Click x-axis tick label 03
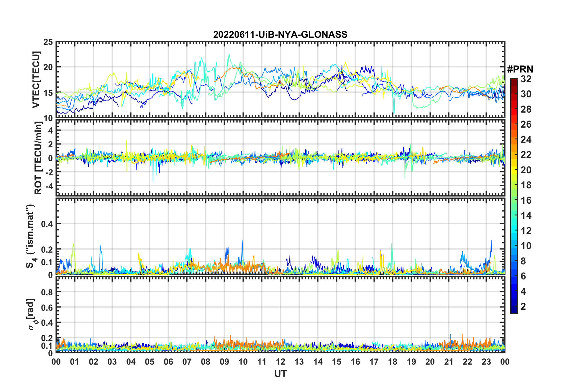 (x=112, y=362)
